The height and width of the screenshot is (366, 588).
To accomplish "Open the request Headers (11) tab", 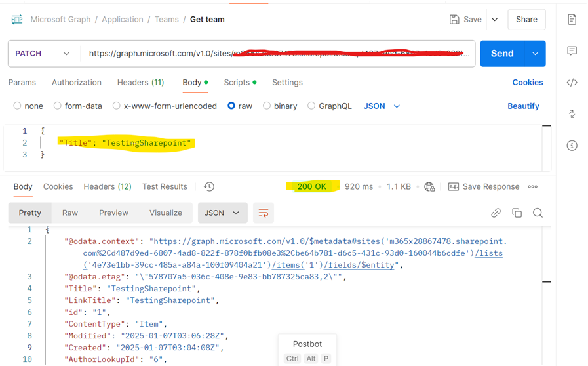I will point(141,82).
